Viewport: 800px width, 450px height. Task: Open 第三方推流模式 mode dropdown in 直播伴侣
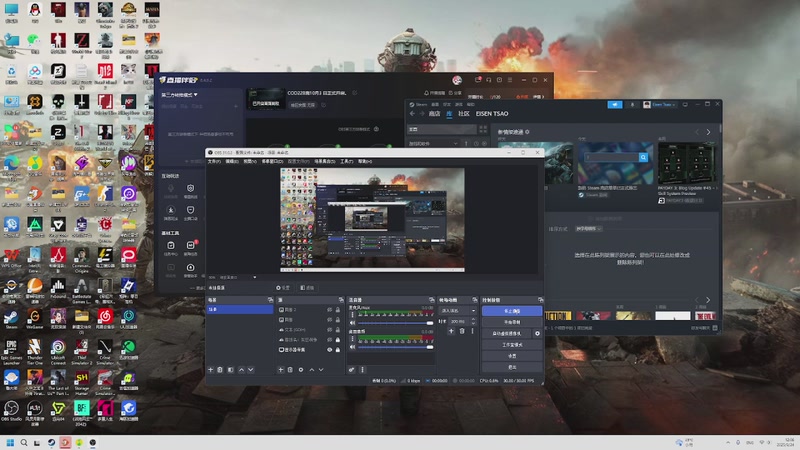pos(180,95)
